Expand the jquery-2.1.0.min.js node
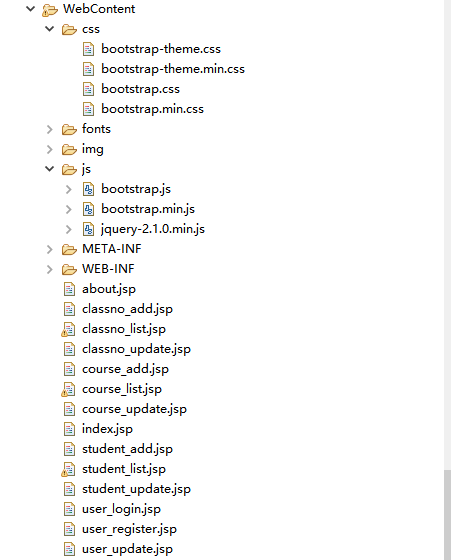Screen dimensions: 451x560 click(x=69, y=229)
